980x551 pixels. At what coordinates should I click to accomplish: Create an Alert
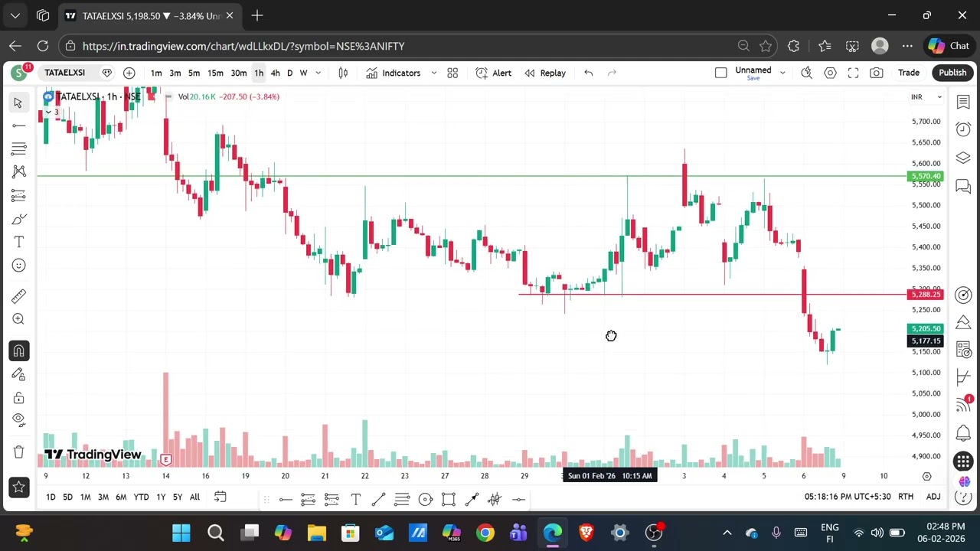(x=494, y=73)
